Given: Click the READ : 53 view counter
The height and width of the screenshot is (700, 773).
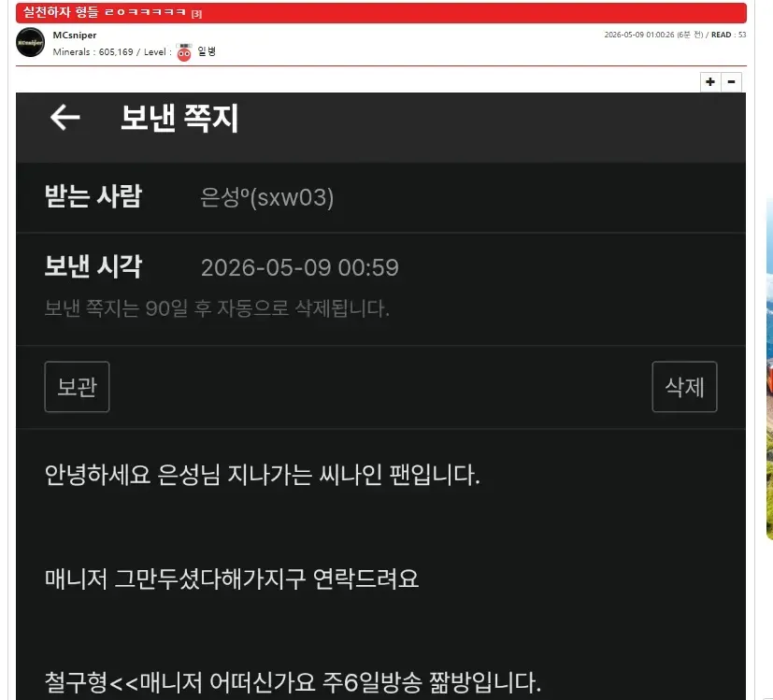Looking at the screenshot, I should click(729, 35).
